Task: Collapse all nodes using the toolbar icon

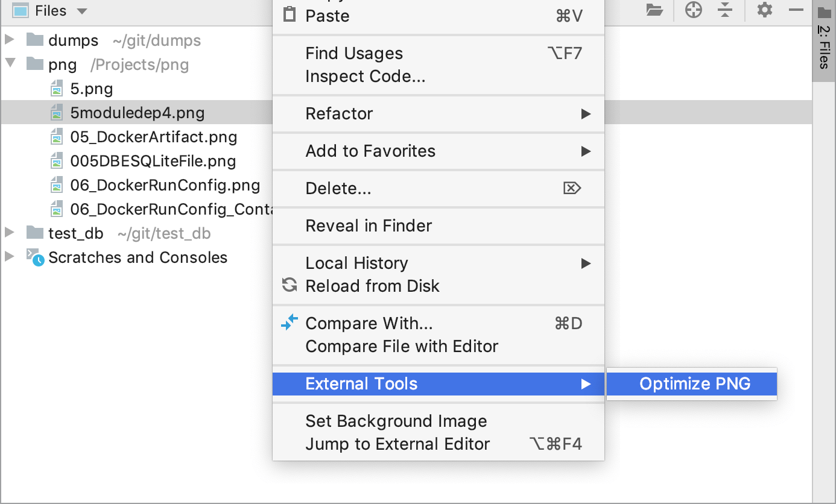Action: (726, 10)
